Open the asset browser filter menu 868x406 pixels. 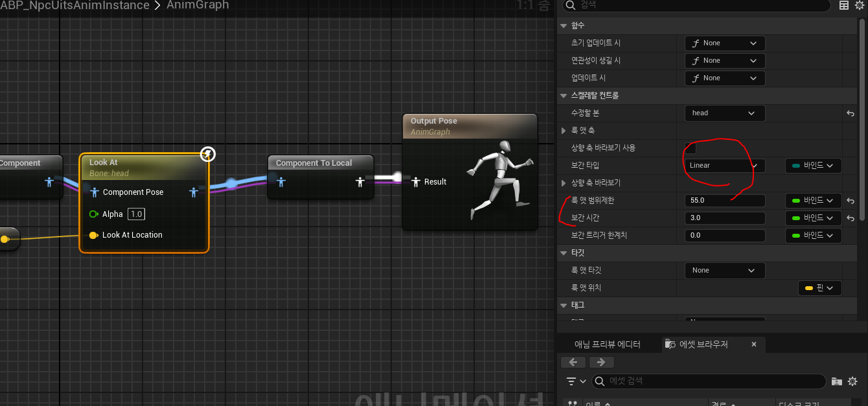(576, 381)
